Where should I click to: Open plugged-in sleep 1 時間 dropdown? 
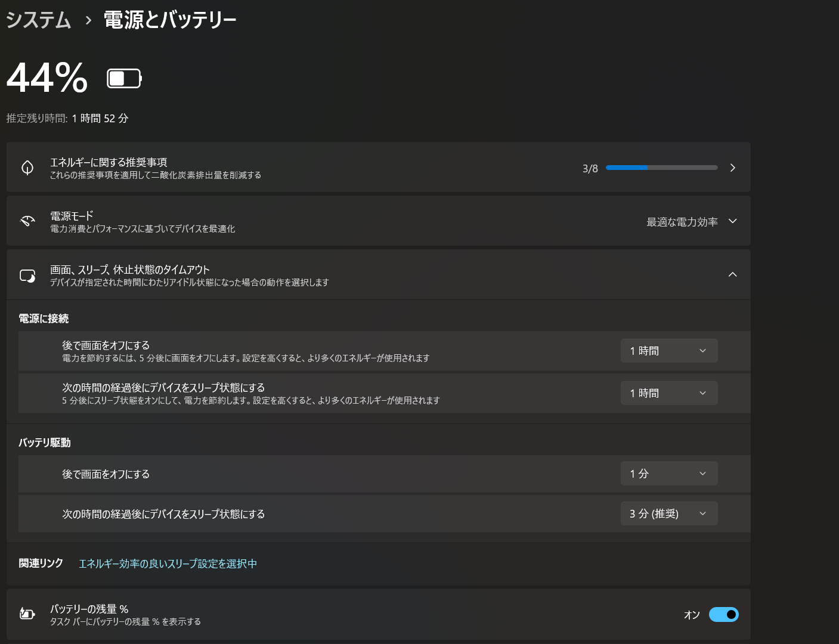(669, 393)
